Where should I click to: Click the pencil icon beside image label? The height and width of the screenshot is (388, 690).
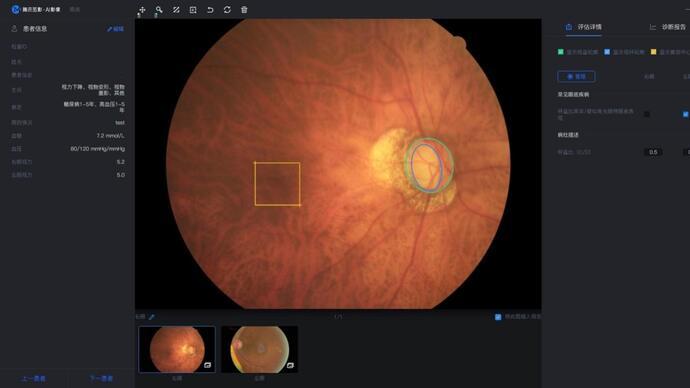click(152, 317)
